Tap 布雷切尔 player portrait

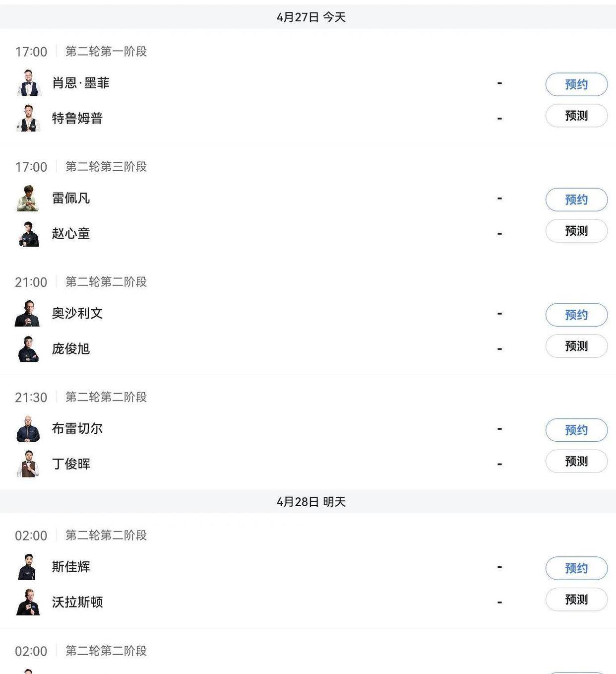[28, 428]
